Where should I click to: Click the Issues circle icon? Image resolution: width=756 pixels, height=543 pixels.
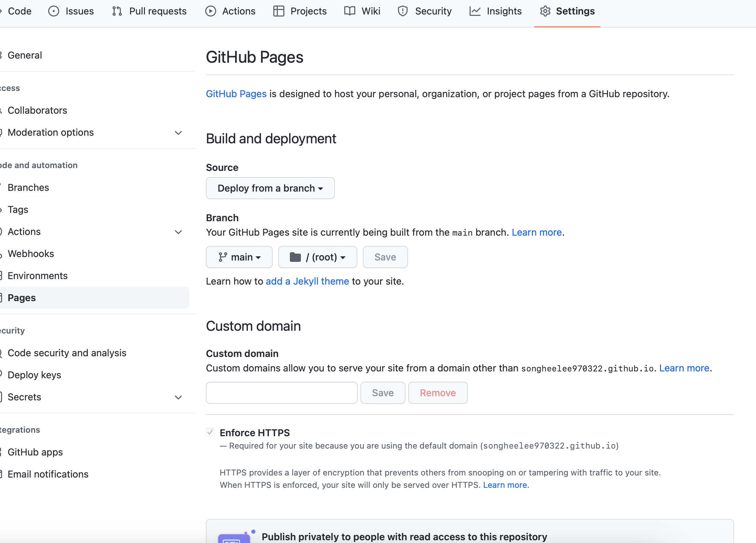coord(54,11)
